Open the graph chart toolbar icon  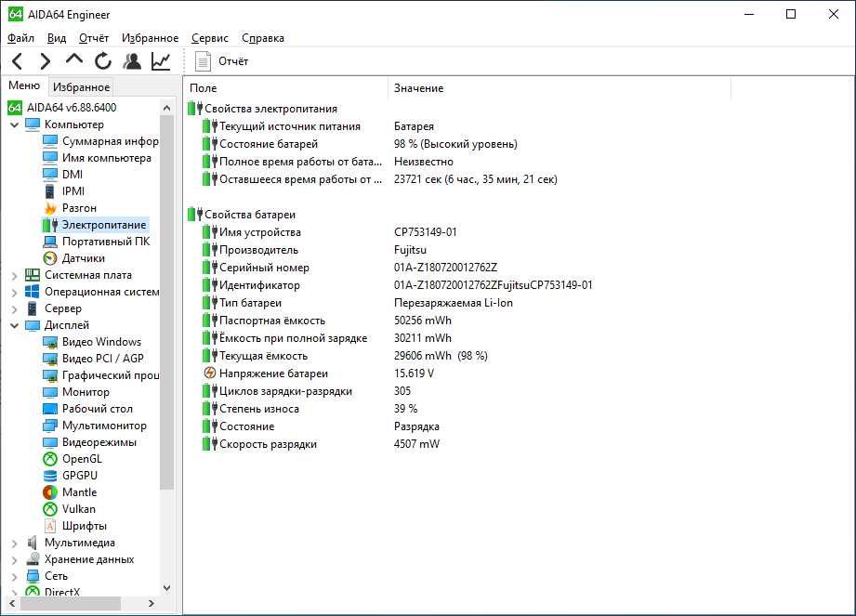[161, 61]
